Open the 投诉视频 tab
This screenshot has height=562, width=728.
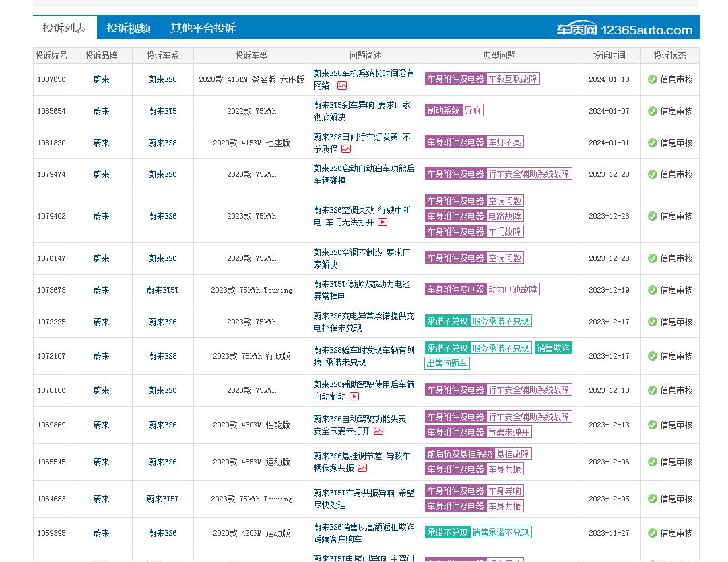pyautogui.click(x=128, y=28)
